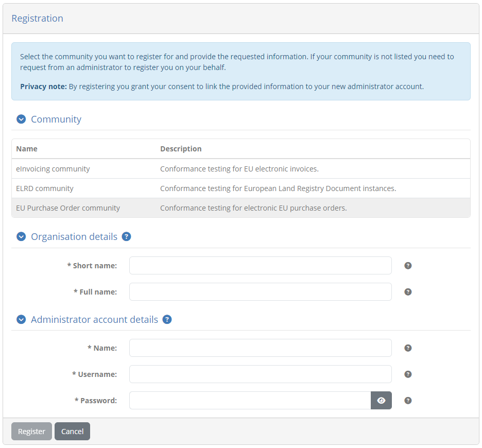Show help tooltip for administrator Name field
The width and height of the screenshot is (482, 448).
(408, 348)
